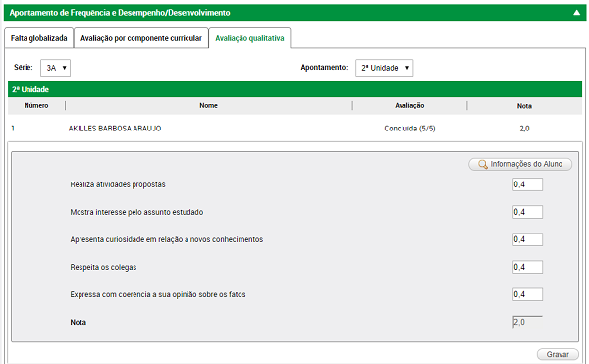Collapse the Apontamento de Frequência panel arrow
Viewport: 589px width, 364px height.
click(576, 13)
